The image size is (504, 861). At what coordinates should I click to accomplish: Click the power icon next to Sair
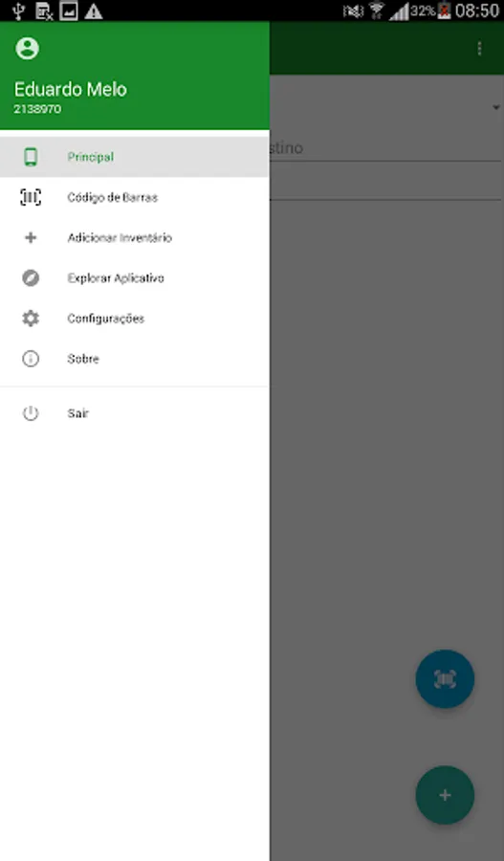click(x=31, y=413)
